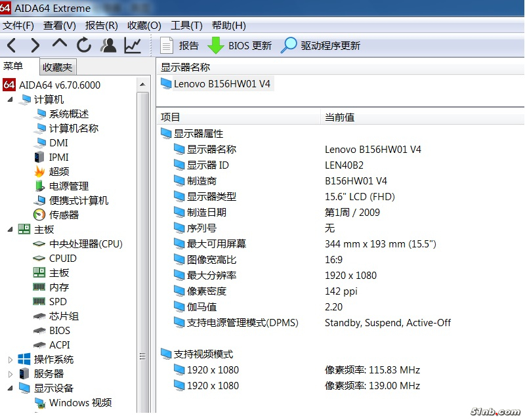Image resolution: width=525 pixels, height=420 pixels.
Task: Click the Forward navigation arrow
Action: (x=35, y=45)
